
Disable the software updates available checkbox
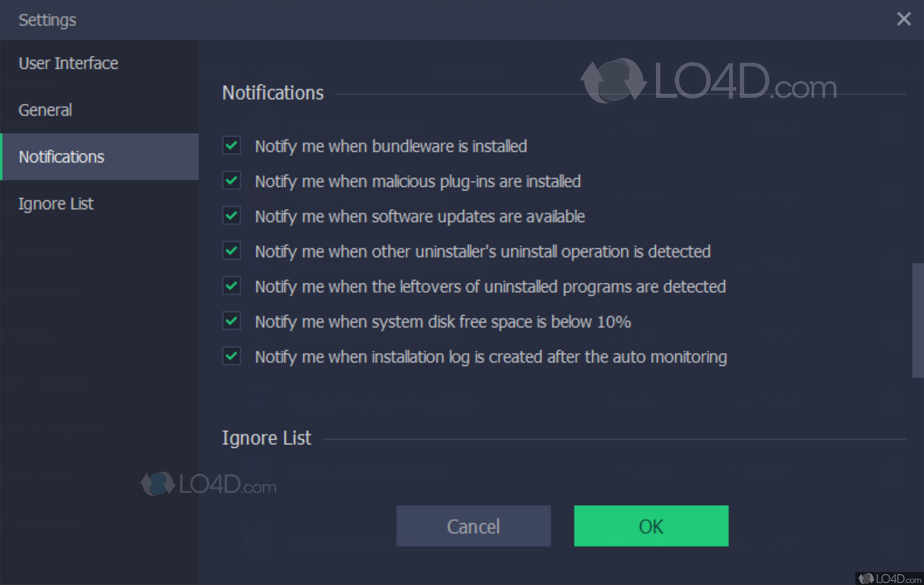point(232,216)
